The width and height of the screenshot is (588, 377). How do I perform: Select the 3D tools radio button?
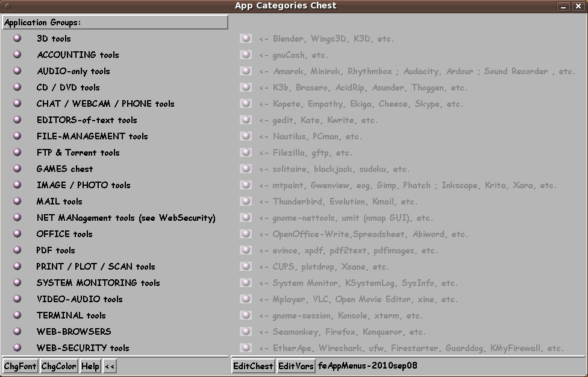click(17, 38)
